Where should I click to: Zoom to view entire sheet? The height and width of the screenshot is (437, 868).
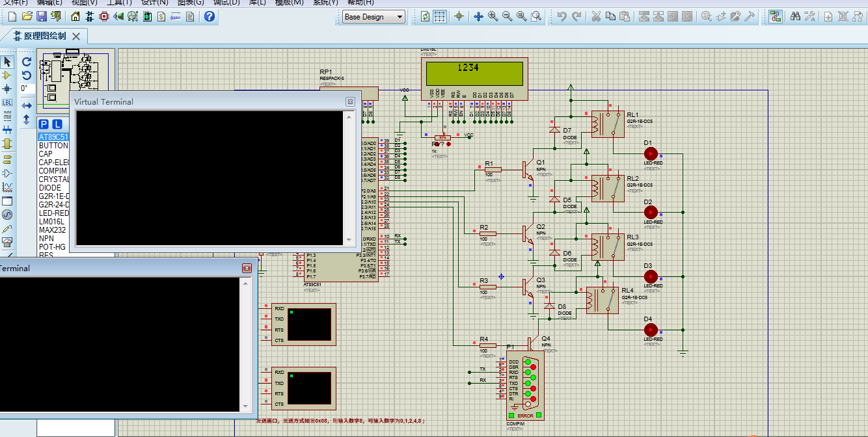point(521,16)
